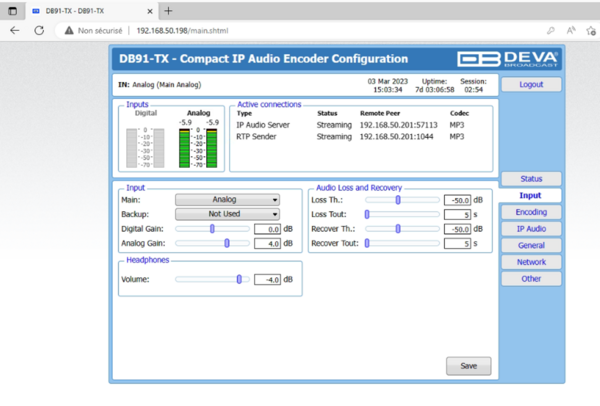Save the input configuration
This screenshot has width=600, height=406.
tap(468, 366)
